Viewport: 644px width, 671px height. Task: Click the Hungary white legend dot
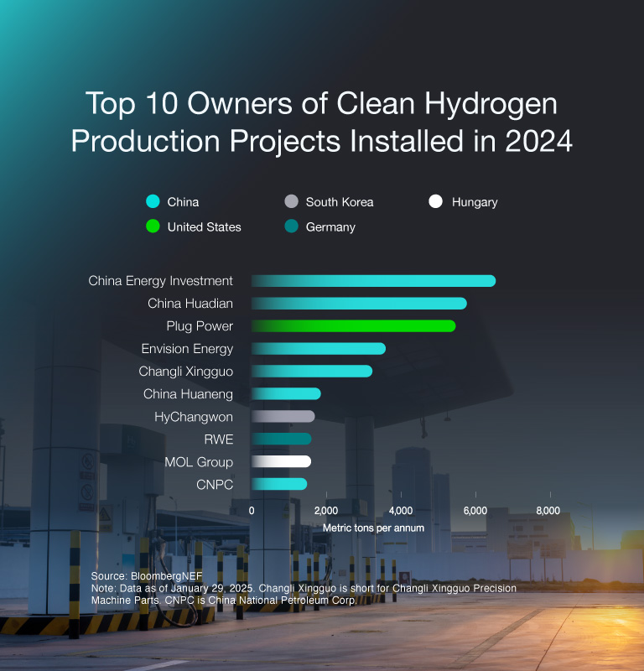pyautogui.click(x=435, y=201)
